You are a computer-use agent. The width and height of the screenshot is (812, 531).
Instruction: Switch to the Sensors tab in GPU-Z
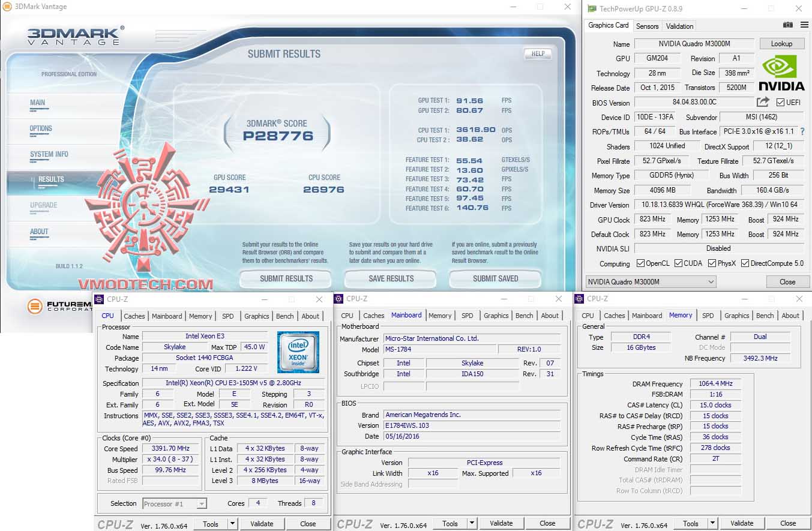tap(647, 26)
